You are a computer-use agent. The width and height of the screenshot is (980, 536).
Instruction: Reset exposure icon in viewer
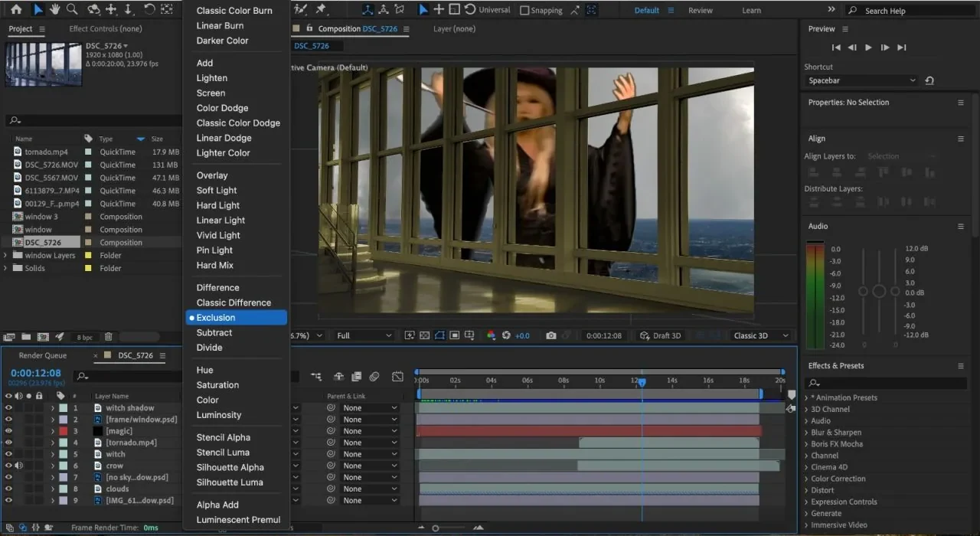pos(506,335)
